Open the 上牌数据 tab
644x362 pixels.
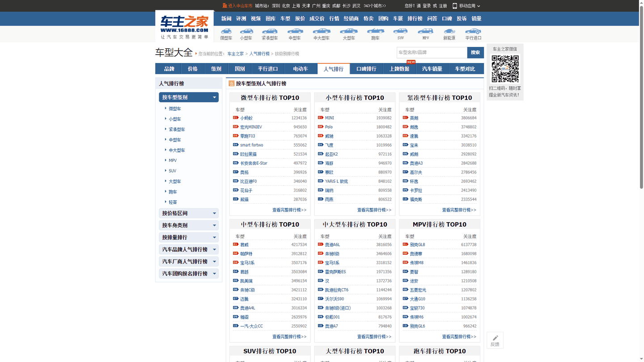coord(399,69)
